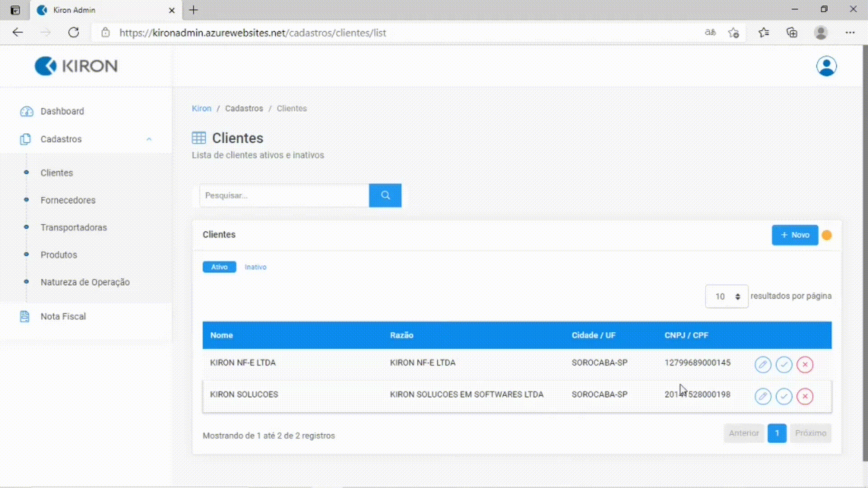The height and width of the screenshot is (488, 868).
Task: Click the search magnifier button
Action: click(385, 195)
